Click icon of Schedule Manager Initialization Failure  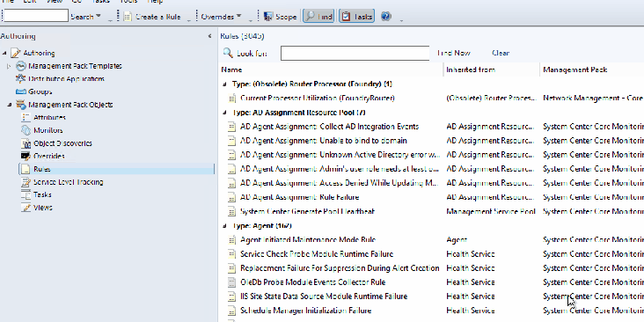[x=232, y=311]
